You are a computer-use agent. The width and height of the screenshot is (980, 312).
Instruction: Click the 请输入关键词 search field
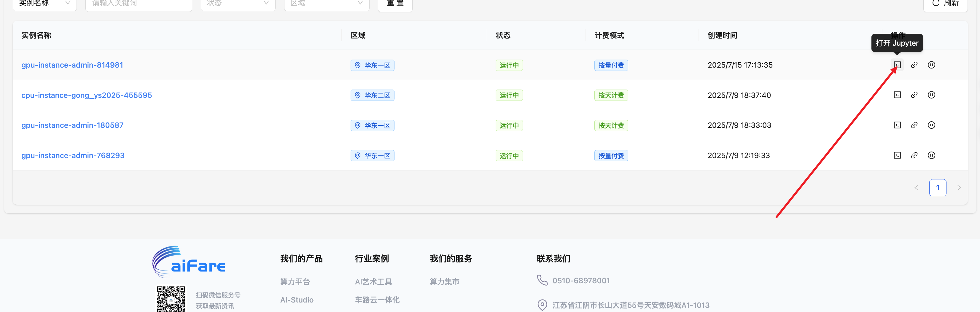pyautogui.click(x=139, y=3)
